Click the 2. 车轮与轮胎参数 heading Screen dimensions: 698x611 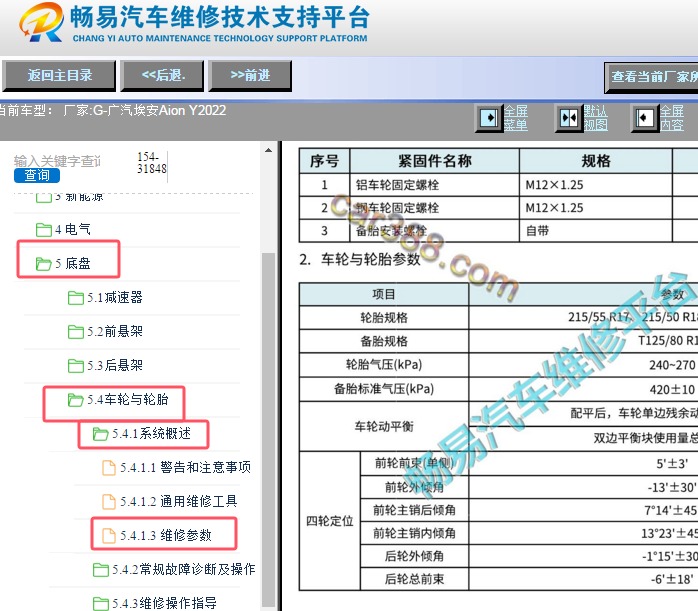click(x=360, y=259)
